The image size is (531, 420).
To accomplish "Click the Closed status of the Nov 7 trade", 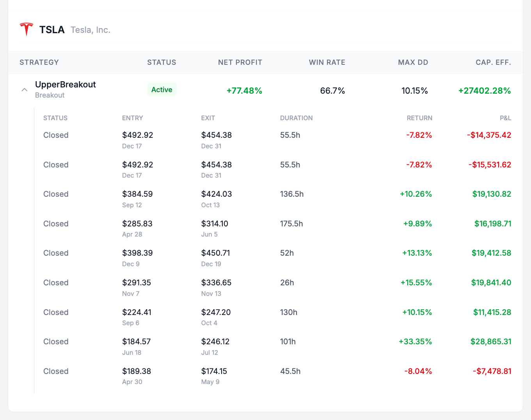I will pos(55,283).
